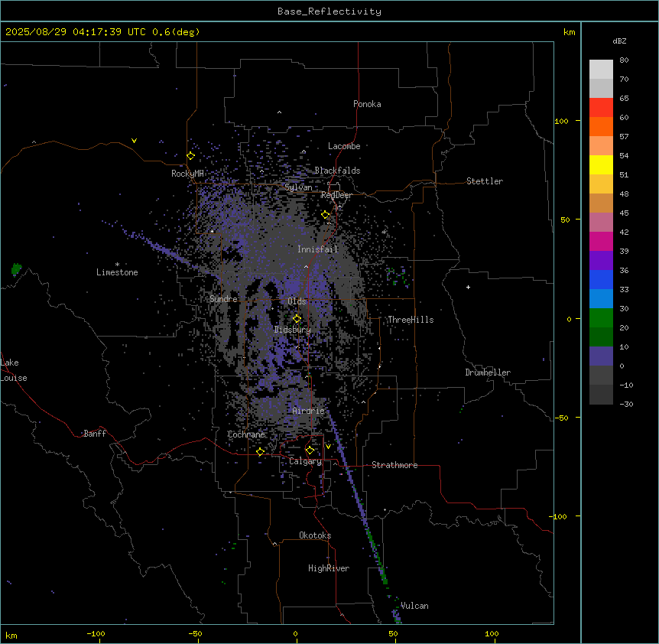Viewport: 659px width, 644px height.
Task: Click the Olds label
Action: pyautogui.click(x=297, y=301)
